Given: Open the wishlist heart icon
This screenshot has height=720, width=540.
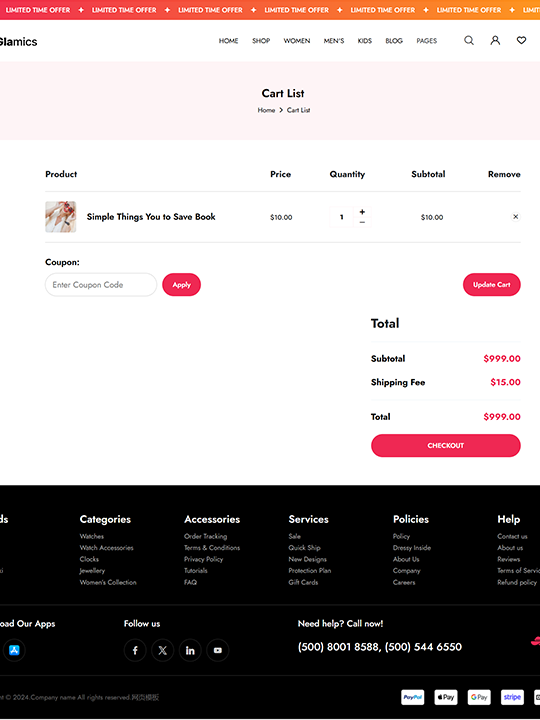Looking at the screenshot, I should click(x=521, y=40).
